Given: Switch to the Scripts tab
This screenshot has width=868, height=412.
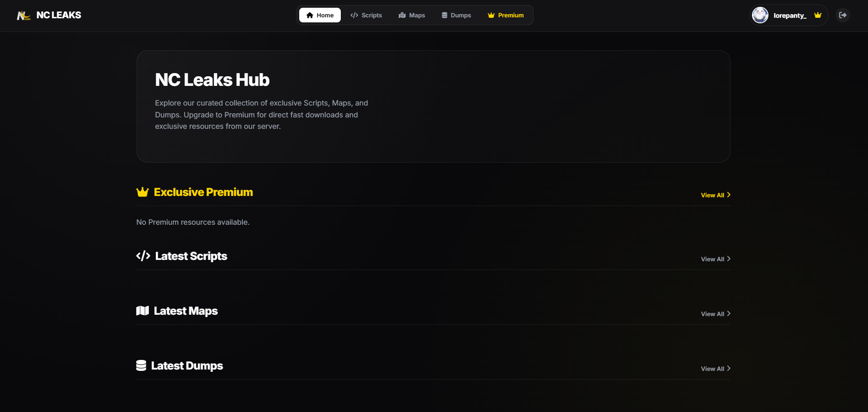Looking at the screenshot, I should tap(371, 15).
